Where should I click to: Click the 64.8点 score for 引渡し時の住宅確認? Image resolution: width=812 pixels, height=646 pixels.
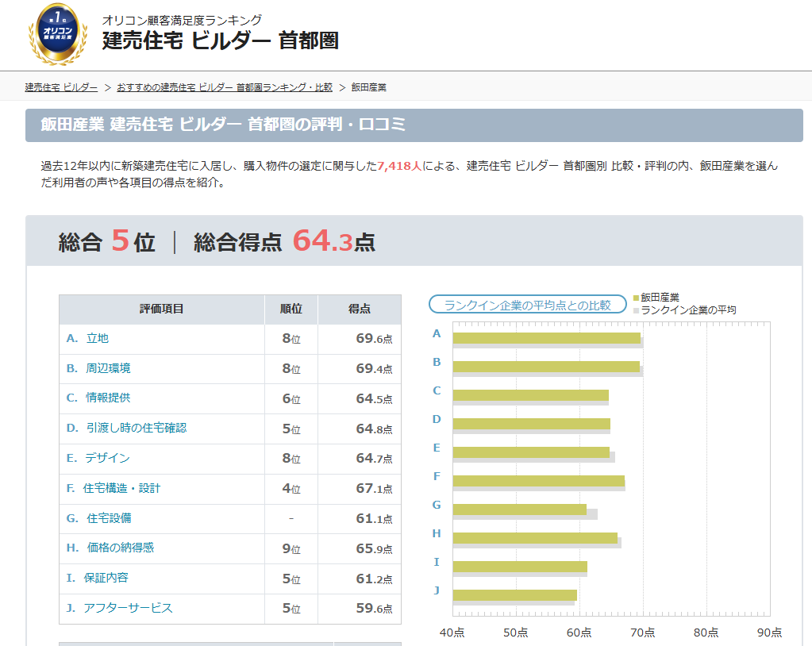374,429
